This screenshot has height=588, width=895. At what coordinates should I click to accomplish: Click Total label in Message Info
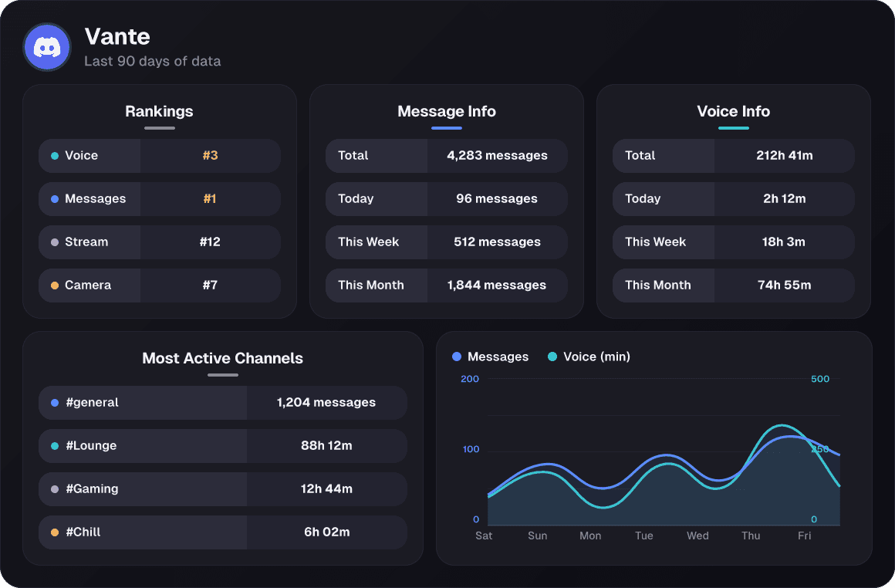(x=353, y=155)
